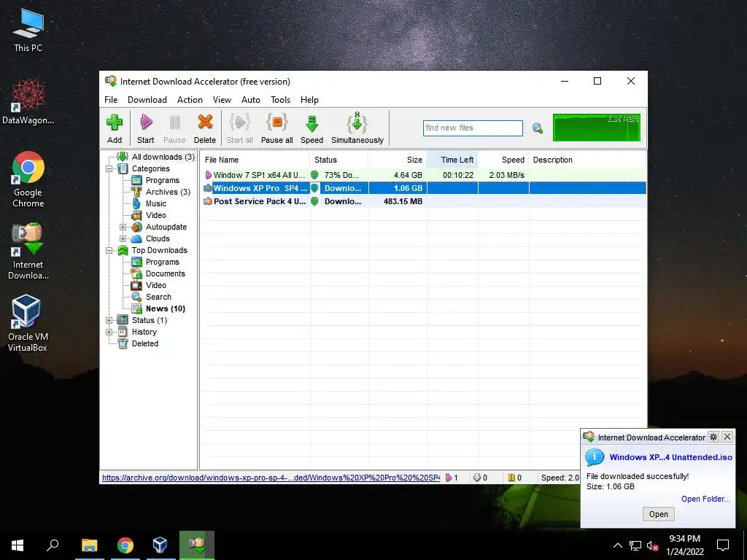Sort by the Time Left column header
The width and height of the screenshot is (747, 560).
coord(452,160)
